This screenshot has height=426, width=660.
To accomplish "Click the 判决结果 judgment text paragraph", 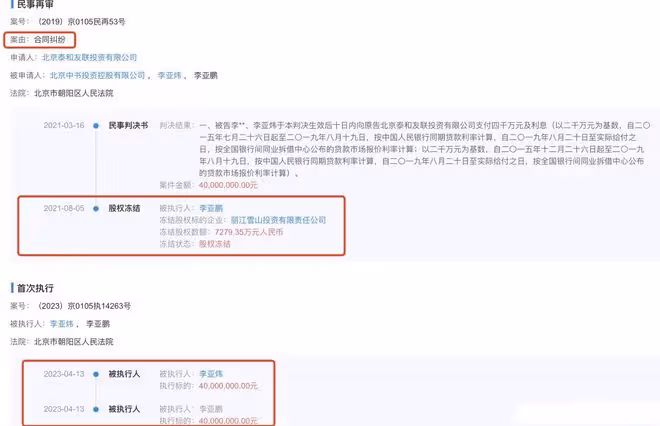I will [x=425, y=149].
